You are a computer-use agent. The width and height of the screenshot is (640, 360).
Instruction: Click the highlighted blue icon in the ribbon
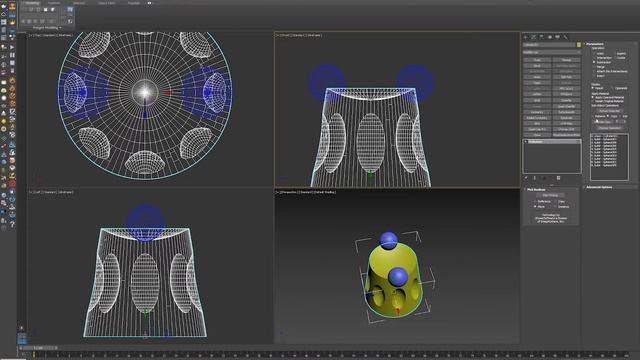coord(70,9)
